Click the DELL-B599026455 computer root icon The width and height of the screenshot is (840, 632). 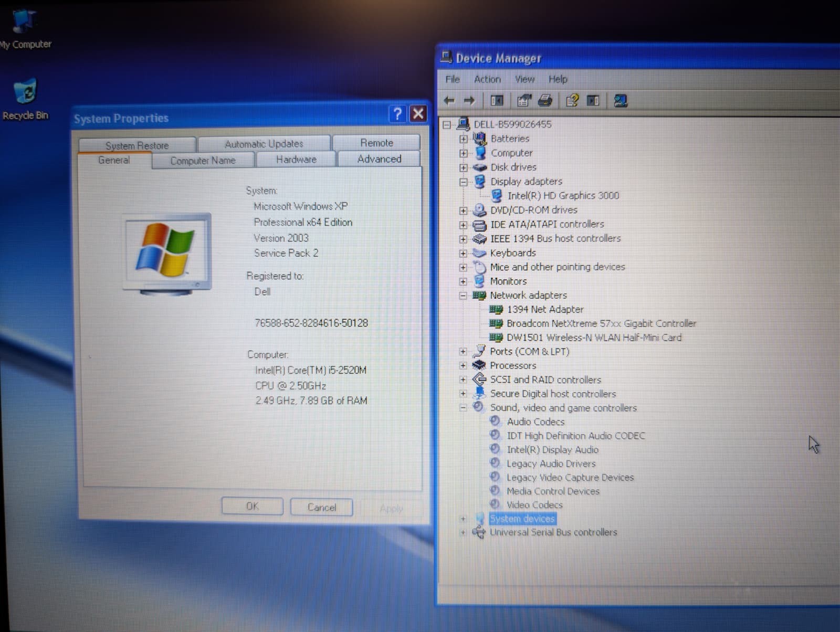click(x=463, y=124)
